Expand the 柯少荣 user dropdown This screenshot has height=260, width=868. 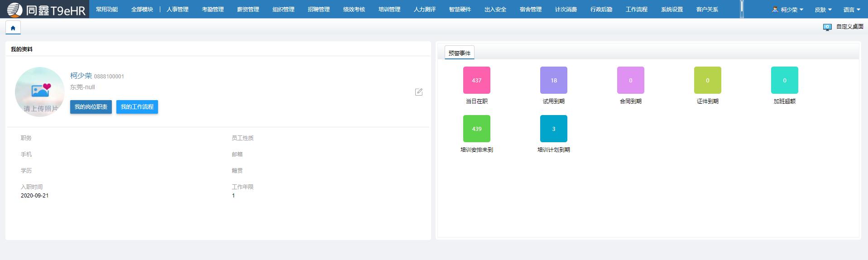coord(788,10)
